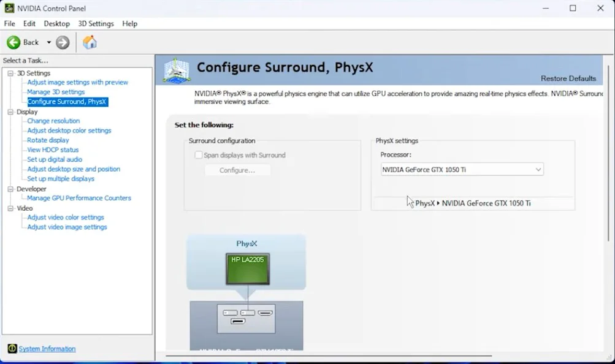Collapse the 3D Settings tree node
The image size is (615, 364).
point(10,73)
